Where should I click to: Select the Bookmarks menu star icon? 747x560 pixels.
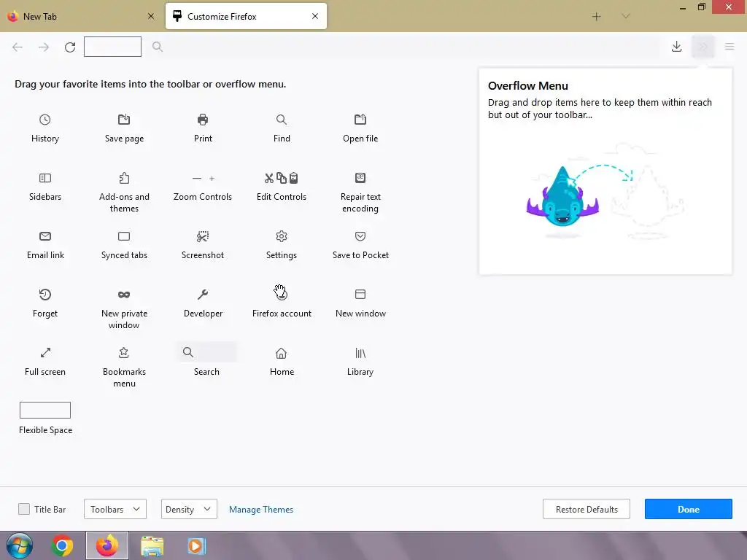click(x=124, y=353)
